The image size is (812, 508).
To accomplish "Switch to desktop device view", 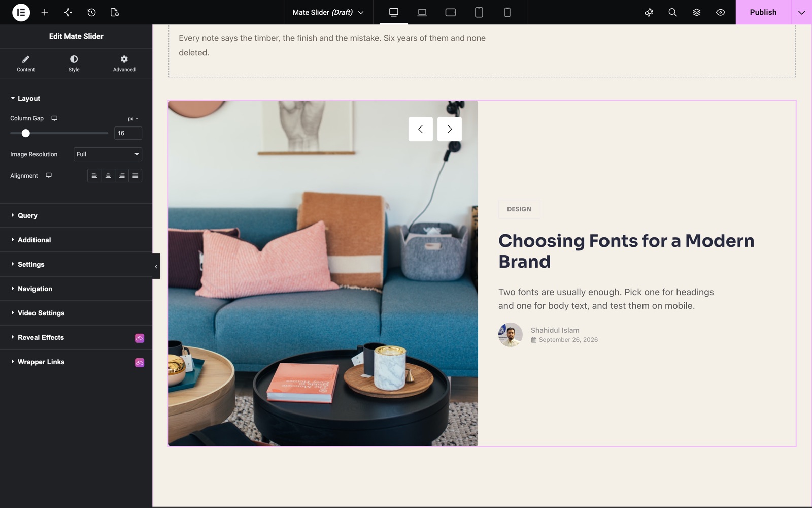I will click(394, 12).
